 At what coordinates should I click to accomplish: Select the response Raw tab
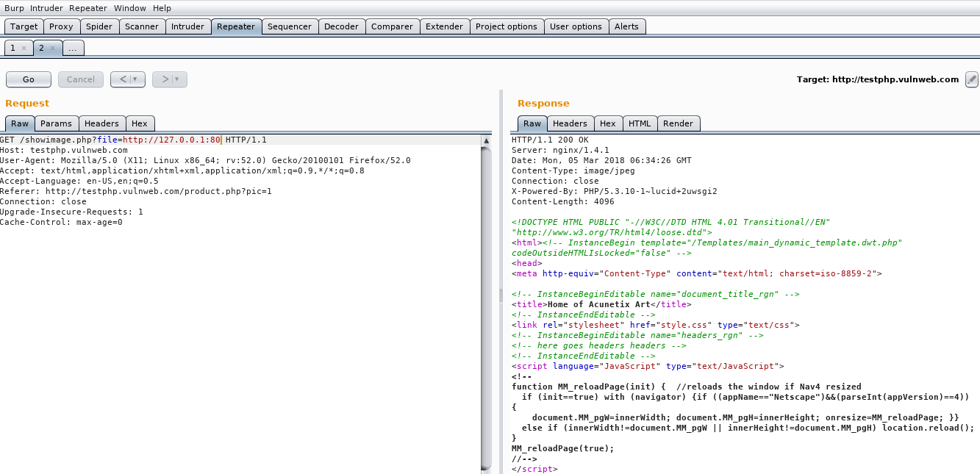point(532,123)
